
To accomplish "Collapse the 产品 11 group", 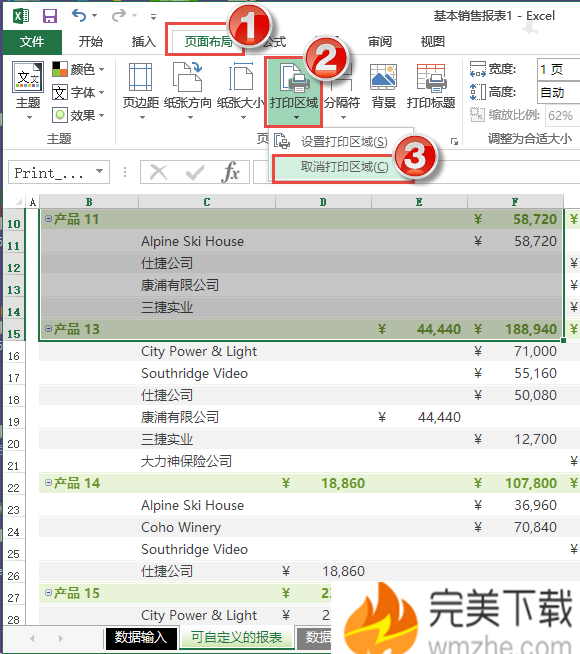I will [x=48, y=218].
